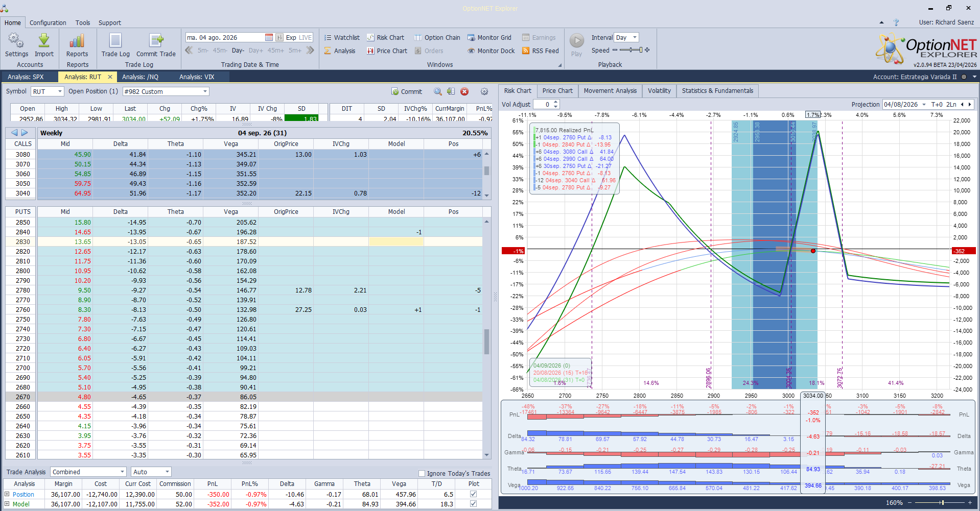Image resolution: width=980 pixels, height=511 pixels.
Task: Switch to the Analysis: VIX tab
Action: point(197,77)
